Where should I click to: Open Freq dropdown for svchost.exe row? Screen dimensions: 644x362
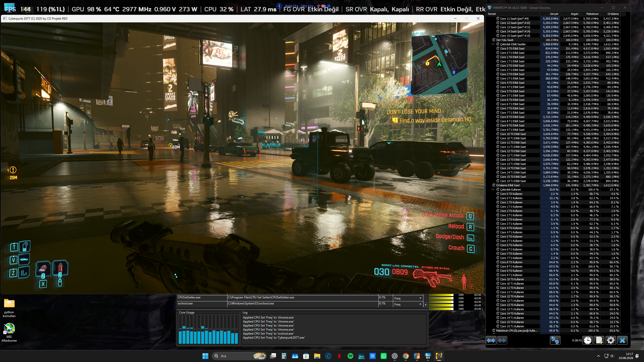click(408, 304)
